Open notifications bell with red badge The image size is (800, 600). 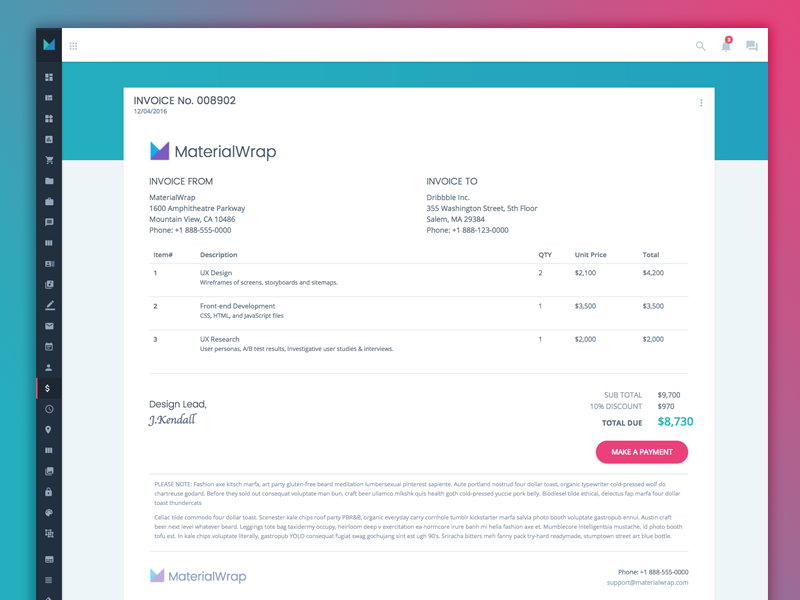(x=726, y=45)
